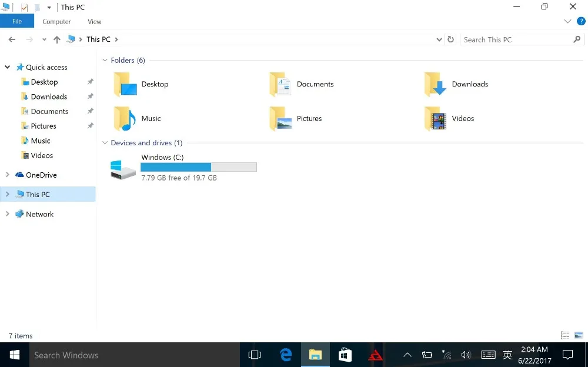Open the Customize Quick Access Toolbar dropdown

49,7
